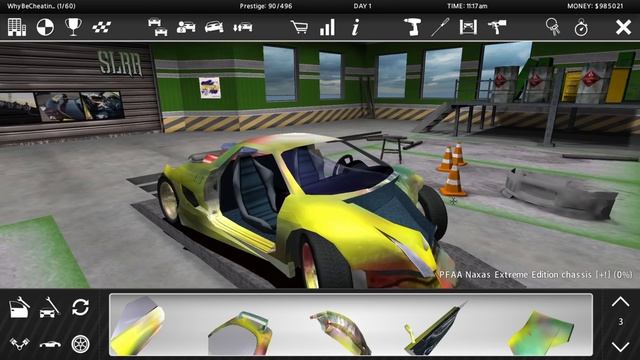Close the garage menu with X
Screen dimensions: 640x360
(623, 27)
